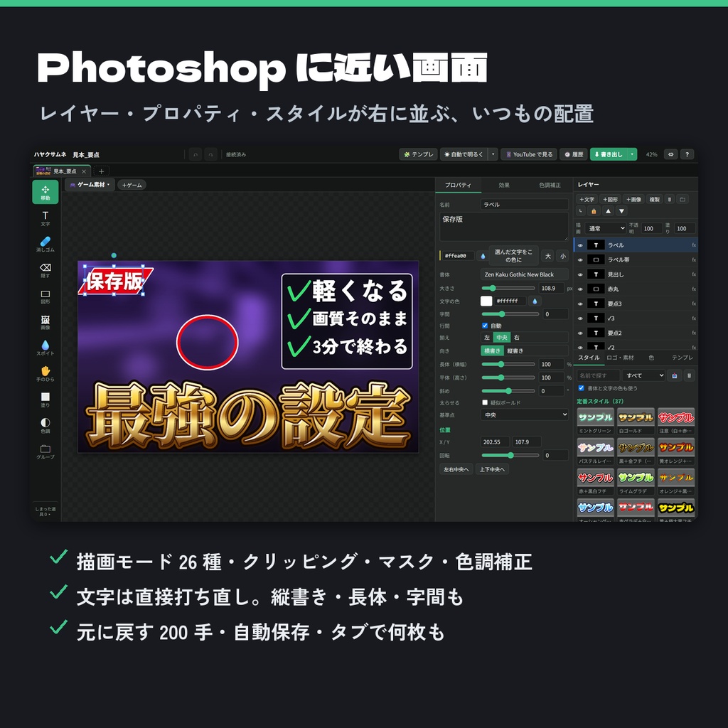Select the 移動 move tool

(45, 192)
